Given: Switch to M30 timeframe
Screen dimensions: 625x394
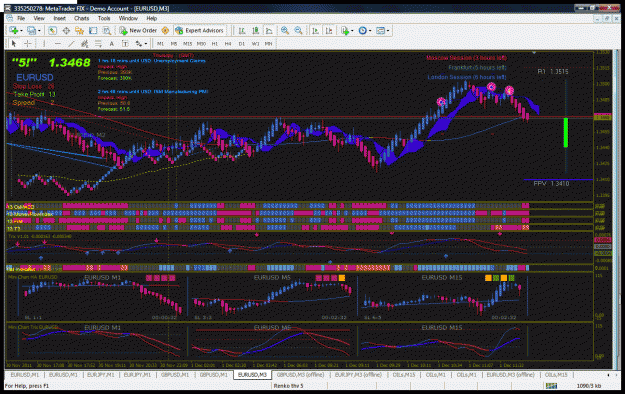Looking at the screenshot, I should (x=201, y=44).
